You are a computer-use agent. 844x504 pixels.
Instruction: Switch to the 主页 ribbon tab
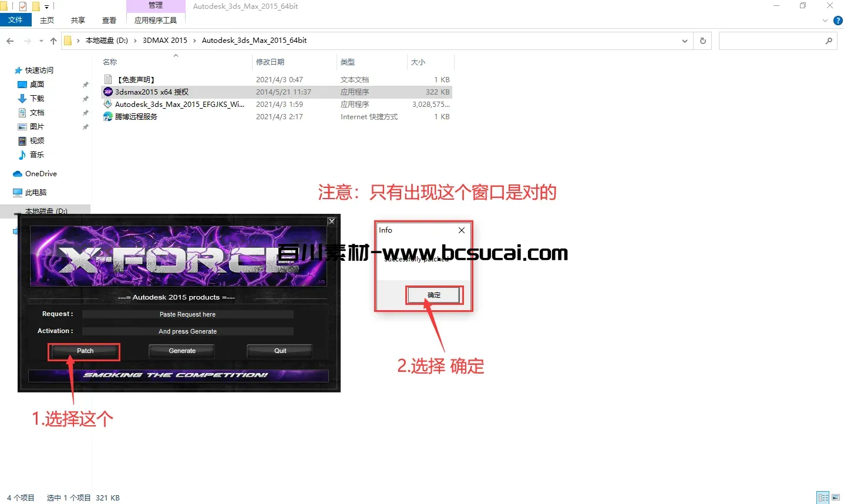pyautogui.click(x=47, y=20)
